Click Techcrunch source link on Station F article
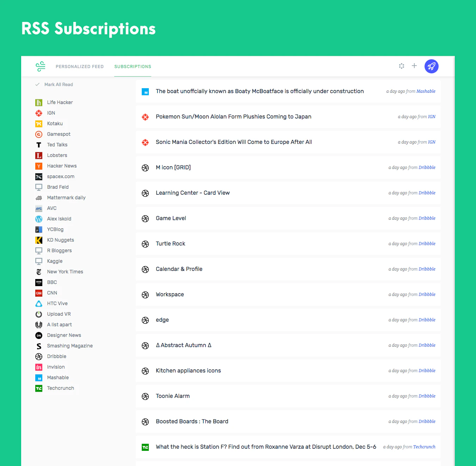Image resolution: width=476 pixels, height=466 pixels. pos(424,447)
